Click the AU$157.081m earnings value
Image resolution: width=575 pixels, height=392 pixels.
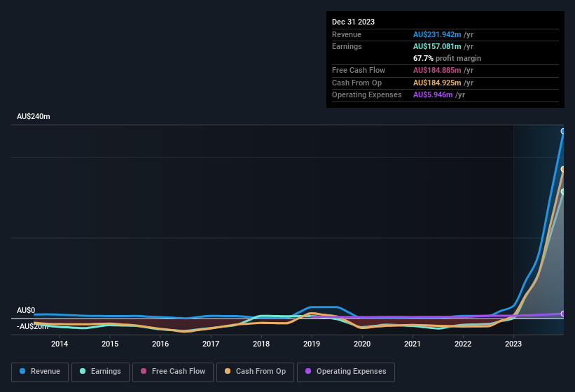tap(437, 46)
